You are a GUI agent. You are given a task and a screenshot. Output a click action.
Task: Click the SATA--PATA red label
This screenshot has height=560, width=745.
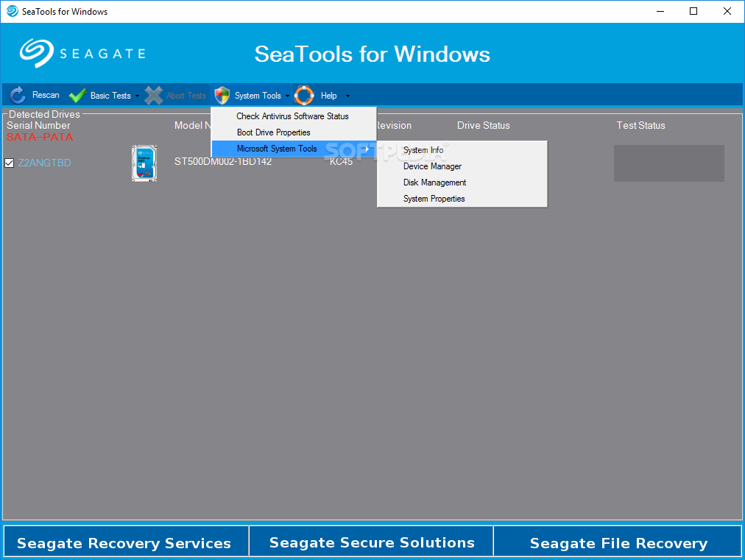click(x=40, y=137)
